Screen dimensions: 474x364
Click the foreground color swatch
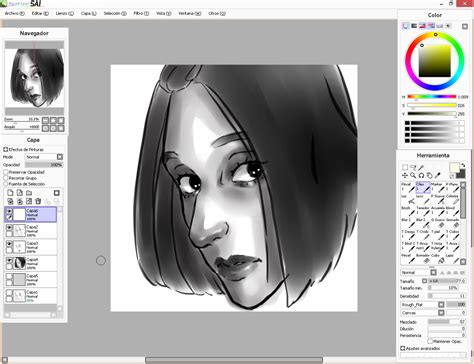pyautogui.click(x=454, y=167)
